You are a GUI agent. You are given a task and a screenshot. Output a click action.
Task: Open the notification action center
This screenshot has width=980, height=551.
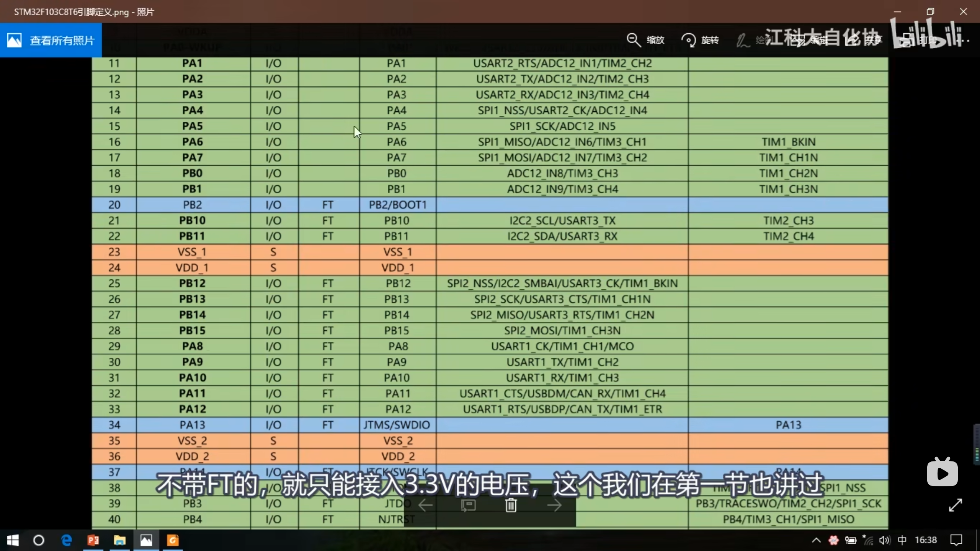tap(956, 540)
